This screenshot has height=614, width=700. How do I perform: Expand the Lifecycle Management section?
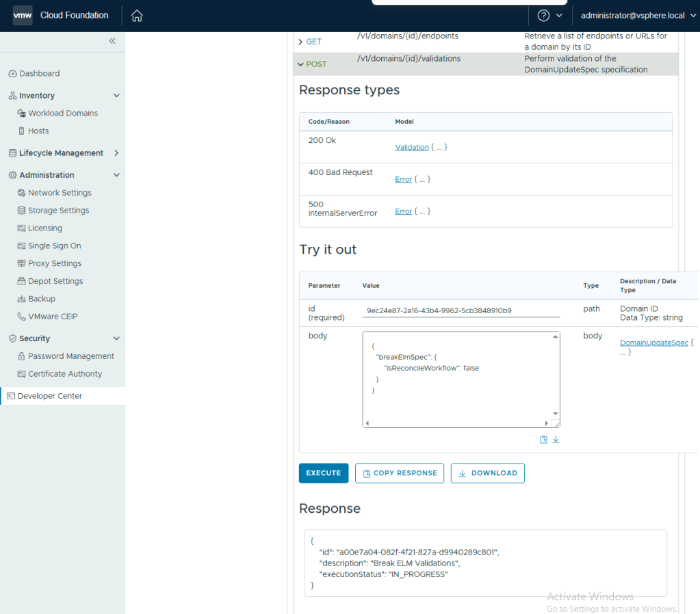(x=116, y=153)
